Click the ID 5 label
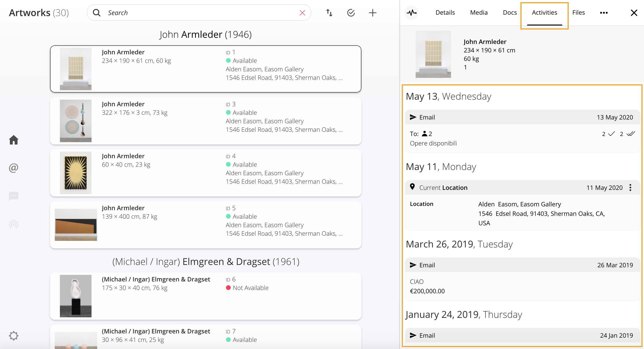The height and width of the screenshot is (349, 644). click(230, 208)
